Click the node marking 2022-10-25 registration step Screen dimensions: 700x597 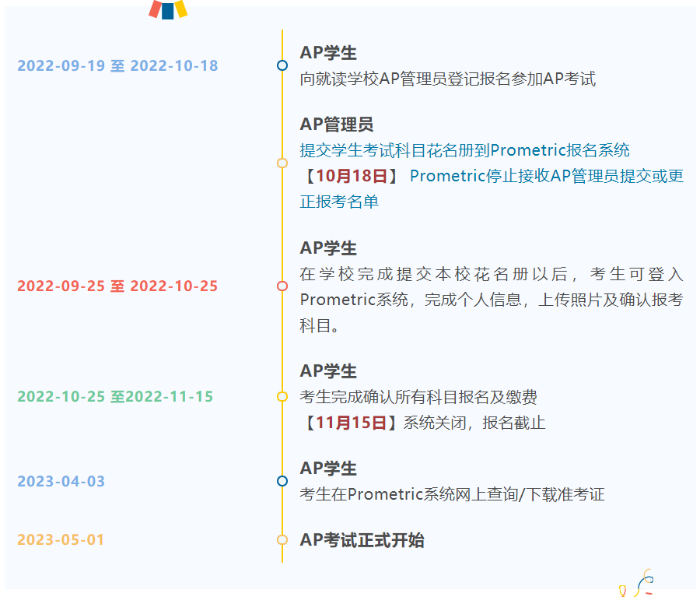281,397
